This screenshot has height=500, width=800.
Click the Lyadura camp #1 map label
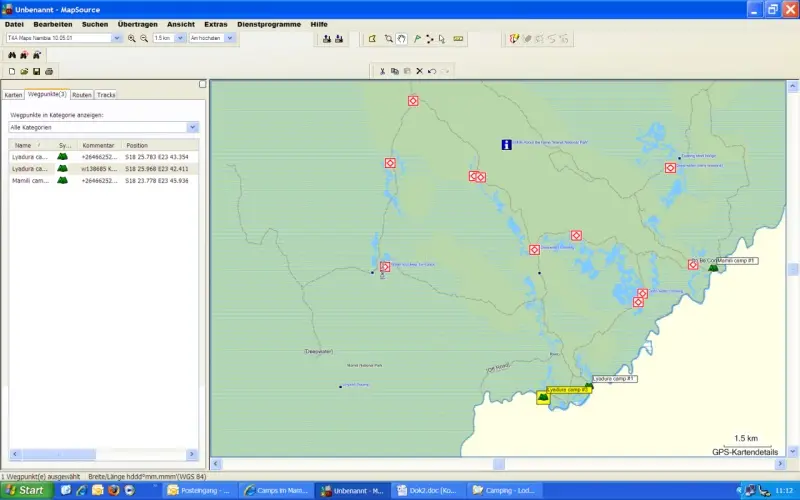pyautogui.click(x=615, y=379)
